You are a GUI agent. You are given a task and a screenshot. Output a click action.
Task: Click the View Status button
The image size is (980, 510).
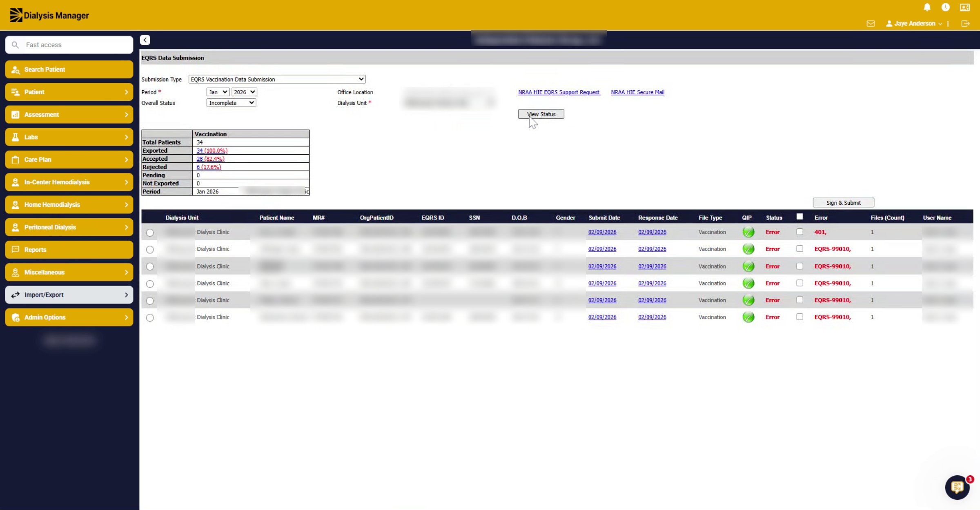tap(541, 114)
